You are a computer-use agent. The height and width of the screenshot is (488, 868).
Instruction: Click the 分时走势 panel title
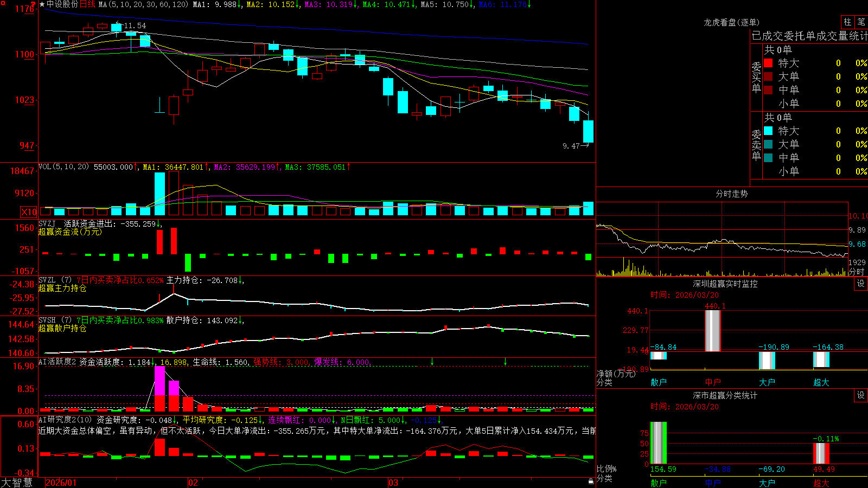pos(731,194)
